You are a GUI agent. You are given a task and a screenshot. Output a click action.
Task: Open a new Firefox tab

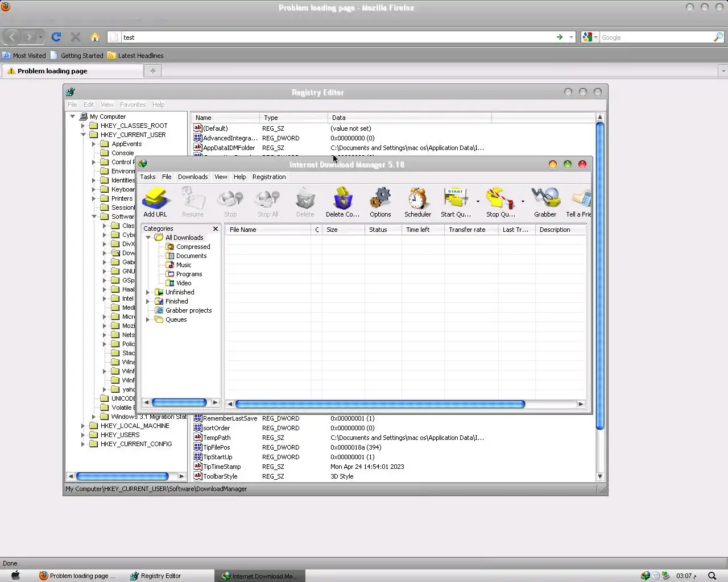pyautogui.click(x=152, y=70)
